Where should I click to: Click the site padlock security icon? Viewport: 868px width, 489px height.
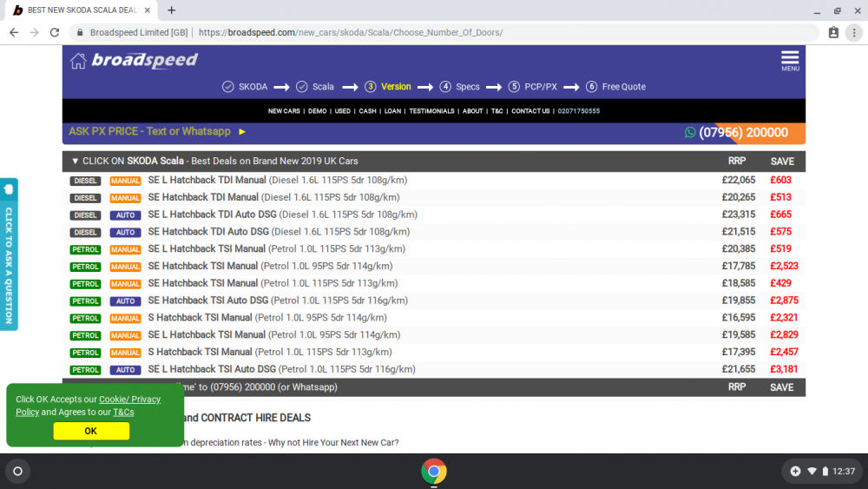tap(80, 33)
